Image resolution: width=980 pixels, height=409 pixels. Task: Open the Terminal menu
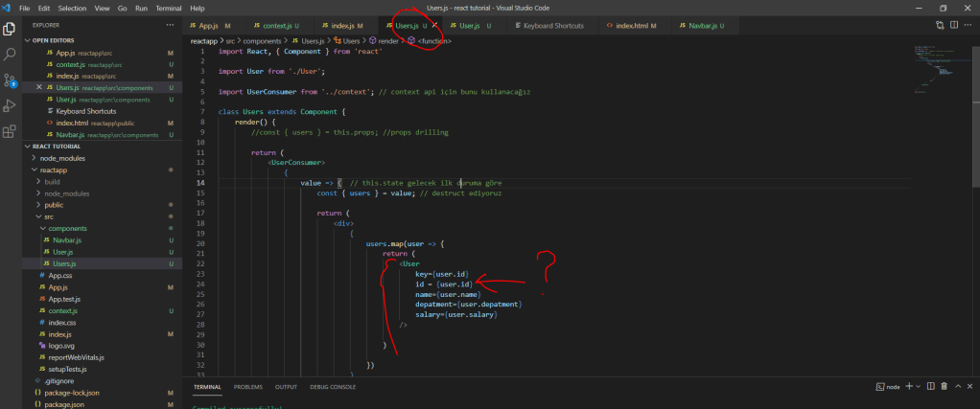pos(169,8)
